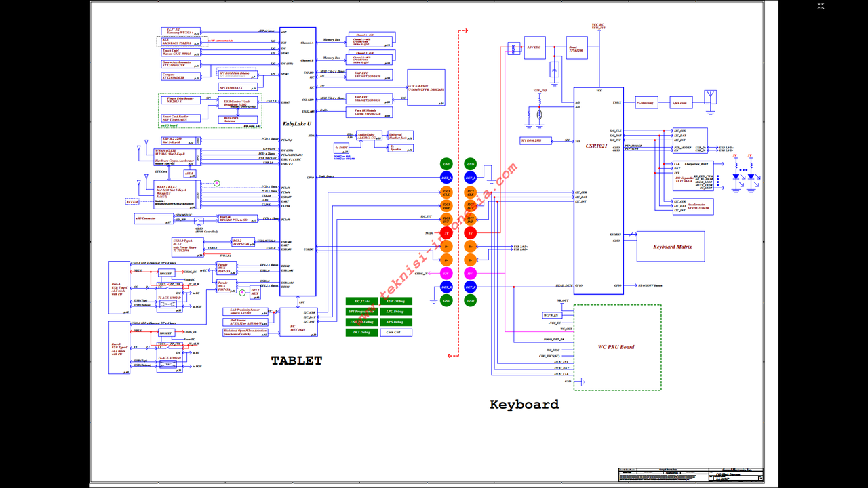Click the Hall Sensor block
The height and width of the screenshot is (488, 868).
(245, 323)
